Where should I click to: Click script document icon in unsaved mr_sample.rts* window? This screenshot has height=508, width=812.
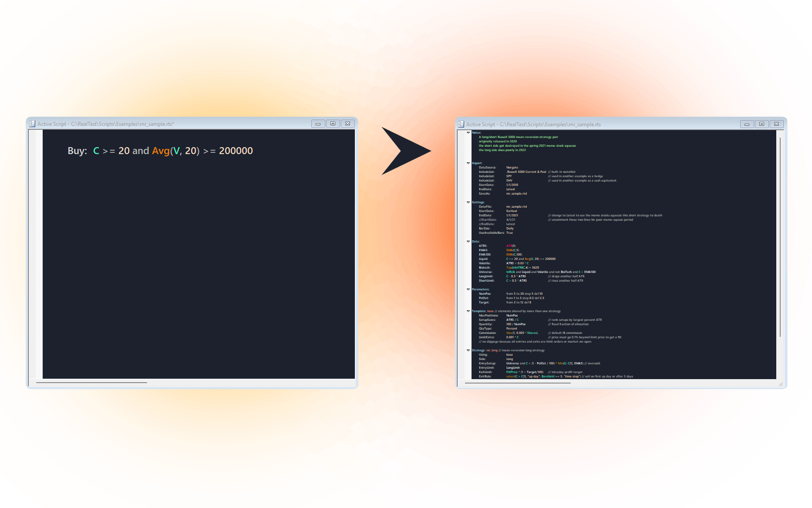(32, 124)
